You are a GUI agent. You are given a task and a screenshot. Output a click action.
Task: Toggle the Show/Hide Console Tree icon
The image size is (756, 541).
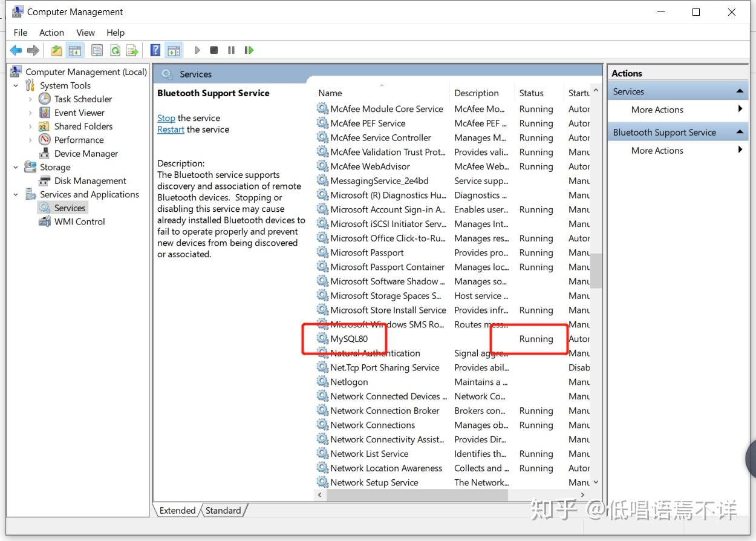tap(74, 50)
